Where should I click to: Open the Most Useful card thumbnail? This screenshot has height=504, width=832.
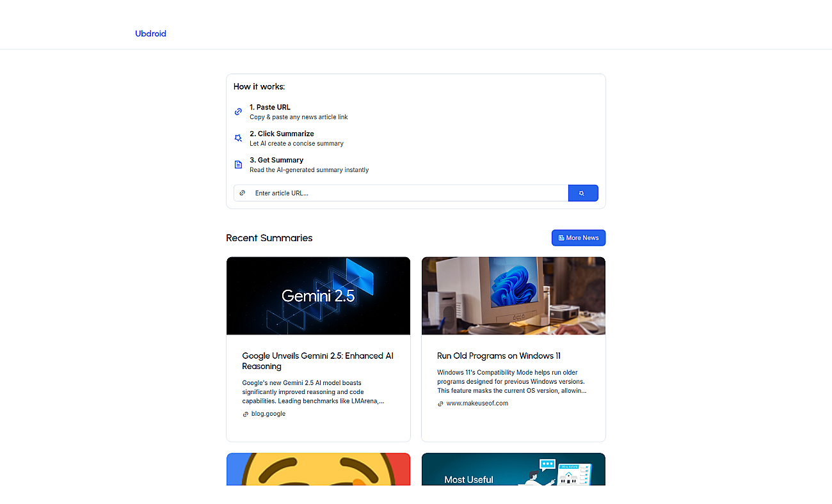click(513, 469)
